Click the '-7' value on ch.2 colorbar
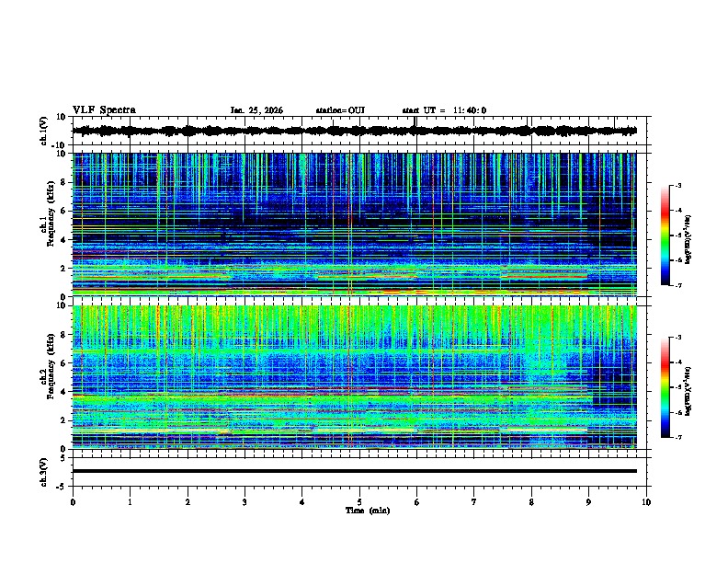This screenshot has height=563, width=728. pyautogui.click(x=677, y=437)
